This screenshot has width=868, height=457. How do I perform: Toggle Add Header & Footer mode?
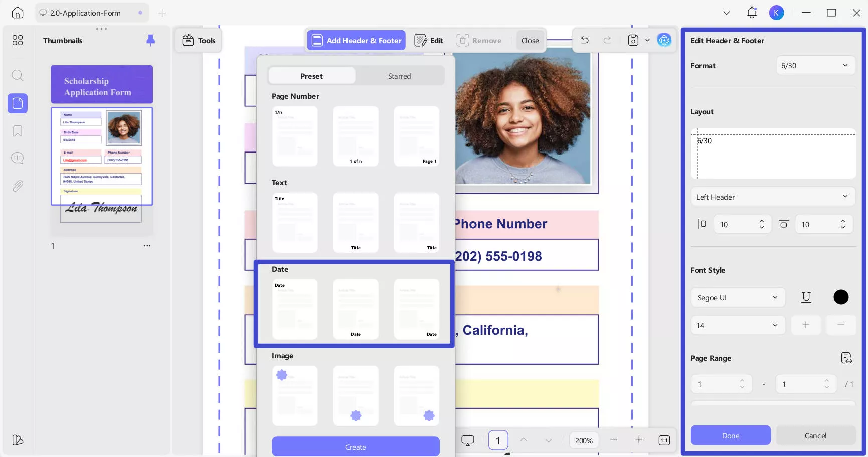point(357,40)
